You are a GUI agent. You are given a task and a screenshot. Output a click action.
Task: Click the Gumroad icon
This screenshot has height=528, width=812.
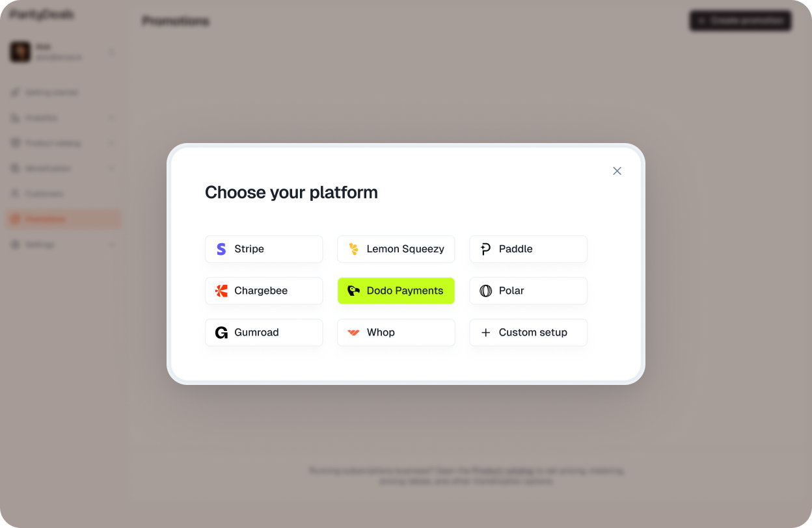click(x=221, y=332)
